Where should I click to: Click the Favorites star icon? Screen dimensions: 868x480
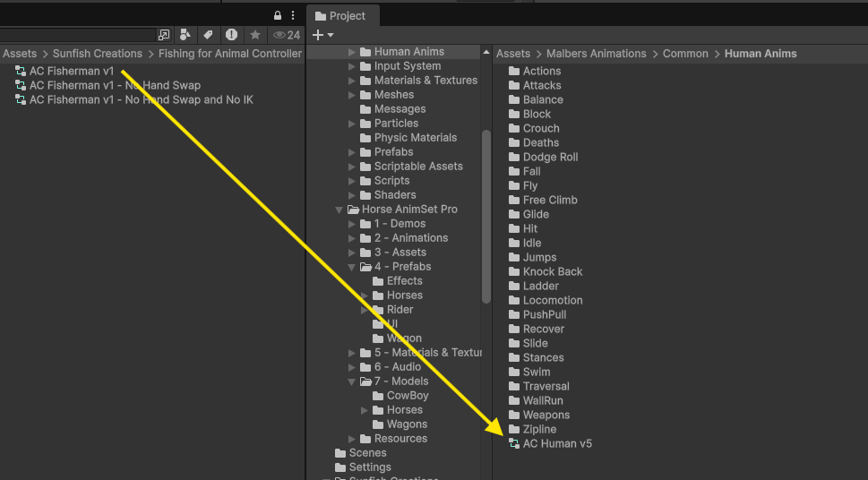(255, 35)
